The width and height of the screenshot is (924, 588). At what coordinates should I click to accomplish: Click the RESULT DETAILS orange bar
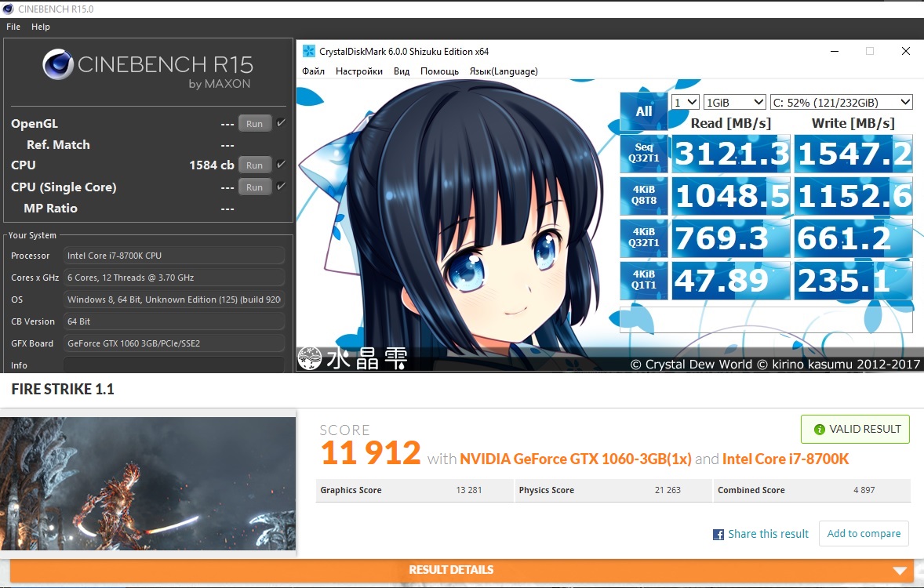(461, 570)
